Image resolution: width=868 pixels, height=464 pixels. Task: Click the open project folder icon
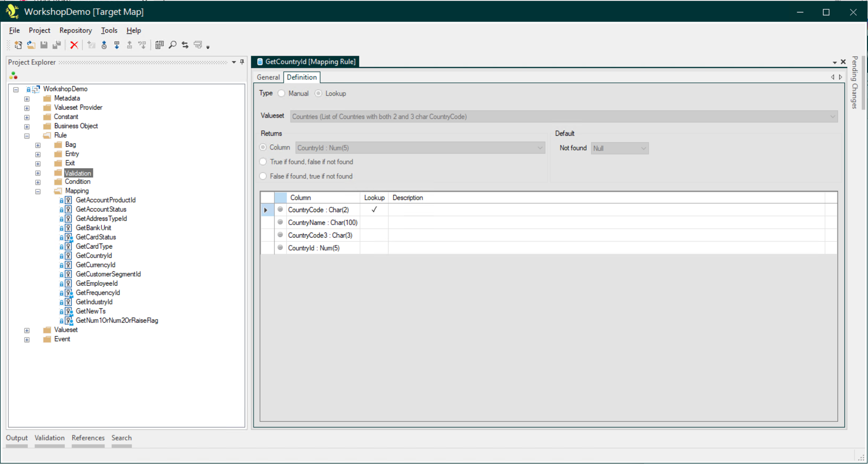point(31,45)
